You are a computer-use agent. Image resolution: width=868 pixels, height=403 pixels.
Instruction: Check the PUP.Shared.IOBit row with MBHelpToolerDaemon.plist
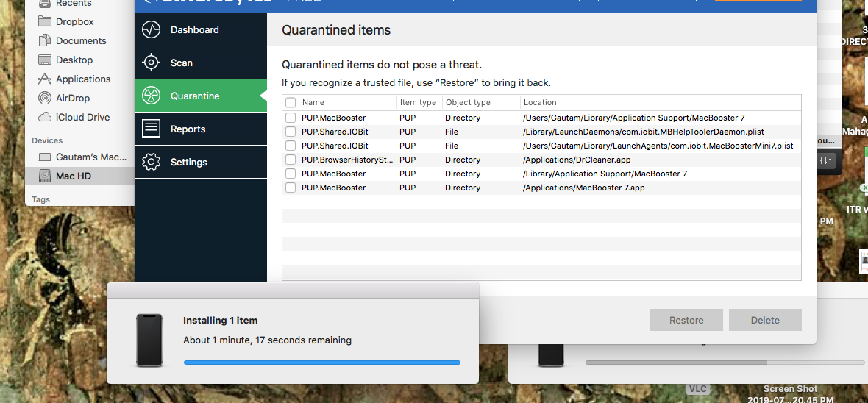[x=291, y=132]
